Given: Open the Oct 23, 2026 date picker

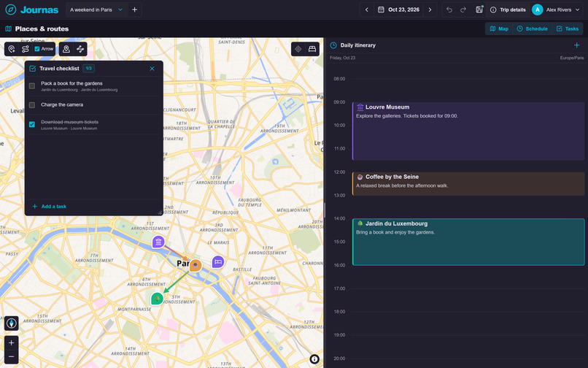Looking at the screenshot, I should coord(398,9).
